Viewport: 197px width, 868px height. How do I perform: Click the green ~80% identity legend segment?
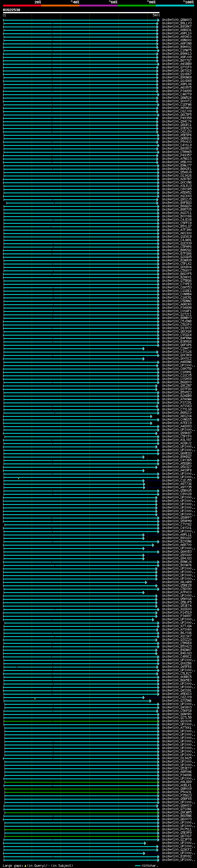[137, 6]
